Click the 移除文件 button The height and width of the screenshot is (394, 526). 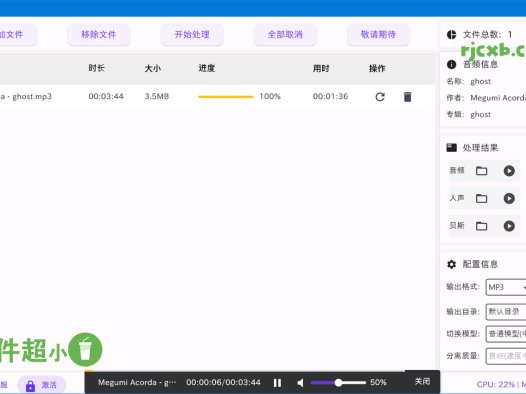pos(99,35)
